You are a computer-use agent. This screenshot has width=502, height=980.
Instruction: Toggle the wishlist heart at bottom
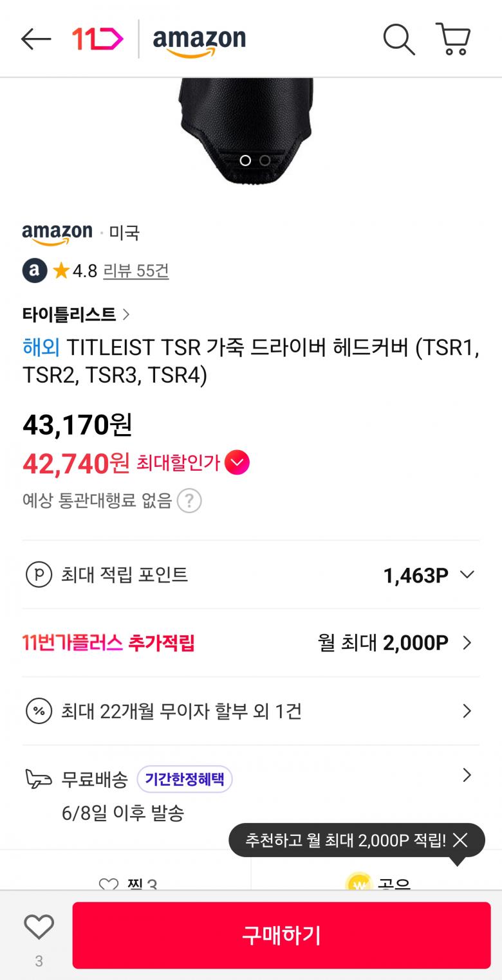click(x=39, y=927)
